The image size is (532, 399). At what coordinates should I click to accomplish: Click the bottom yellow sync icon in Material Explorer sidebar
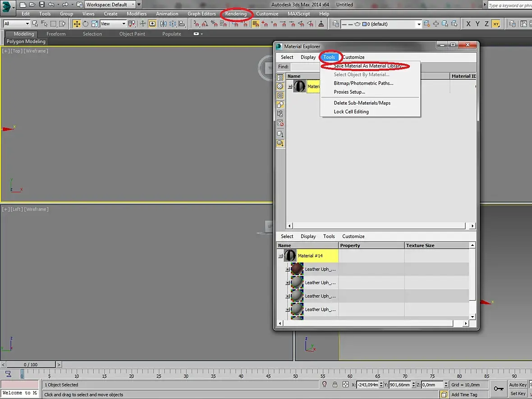(x=280, y=143)
